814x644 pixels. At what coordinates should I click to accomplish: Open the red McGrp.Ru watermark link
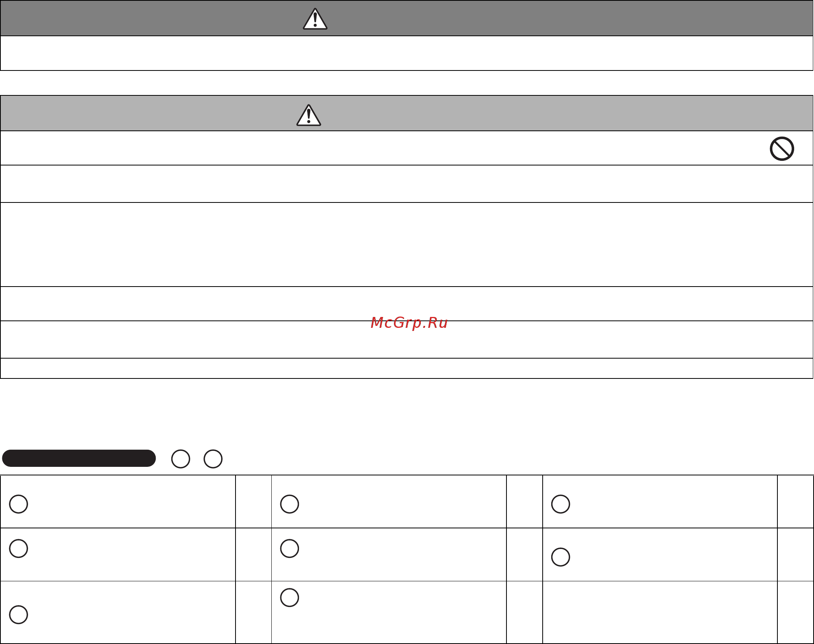click(x=409, y=323)
